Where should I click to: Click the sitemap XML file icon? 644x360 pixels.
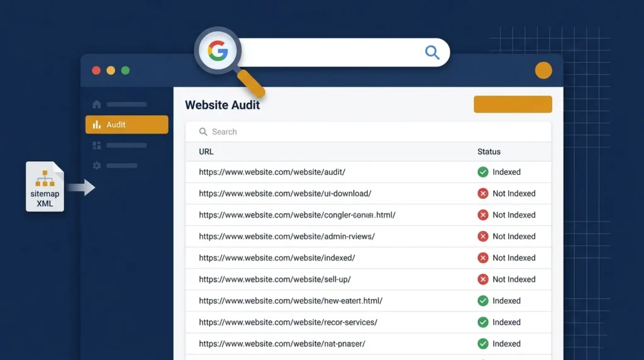45,186
